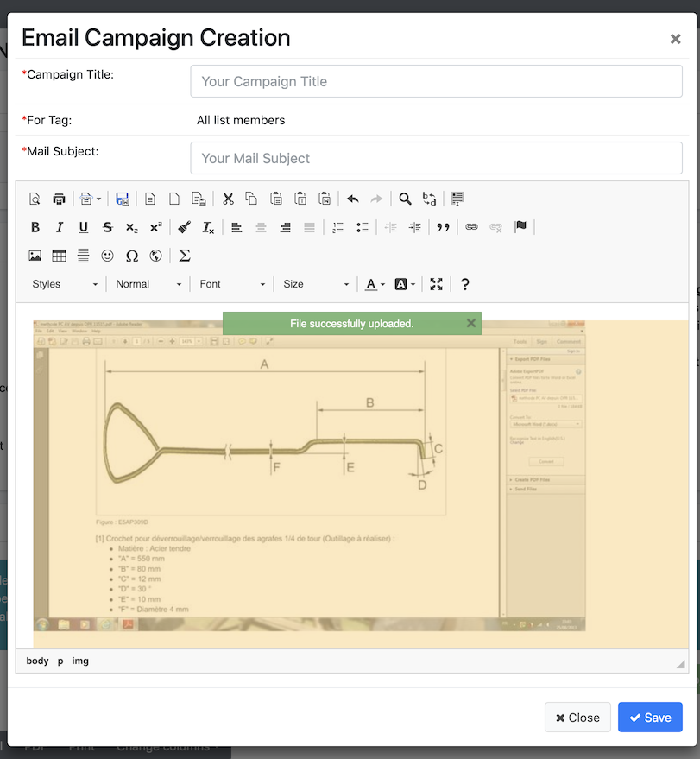Click the Select All icon

click(457, 199)
